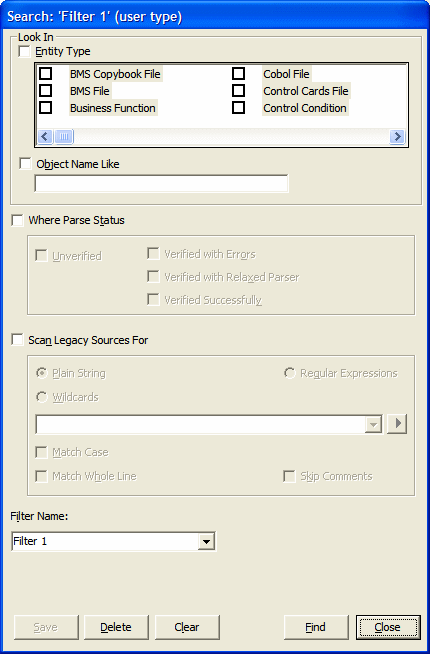Check the Control Cards File box
Viewport: 430px width, 654px height.
point(238,91)
